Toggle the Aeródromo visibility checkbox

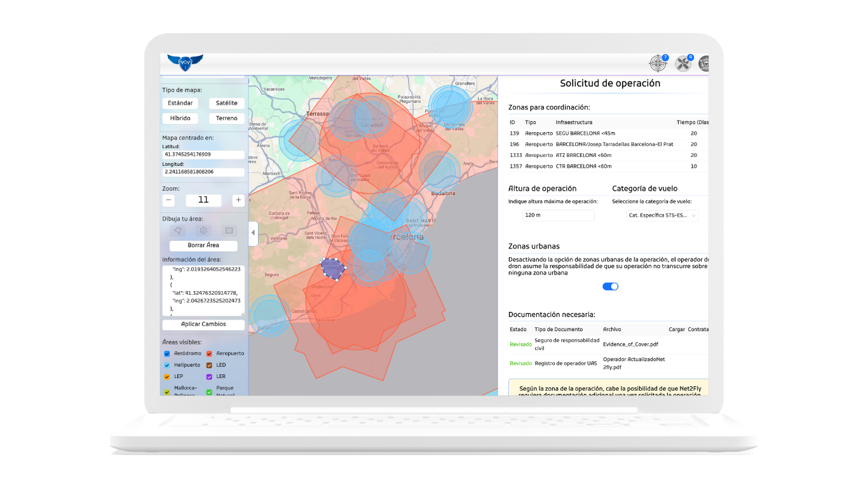(x=167, y=354)
